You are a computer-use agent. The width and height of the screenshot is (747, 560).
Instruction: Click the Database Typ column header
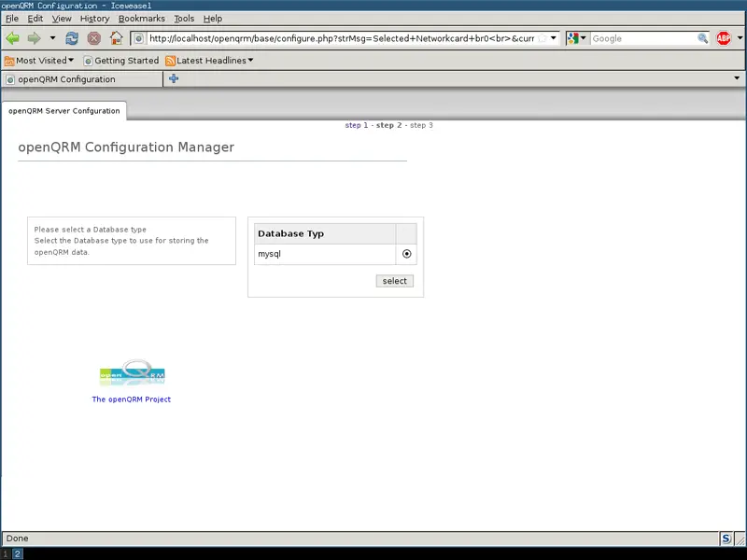[325, 234]
